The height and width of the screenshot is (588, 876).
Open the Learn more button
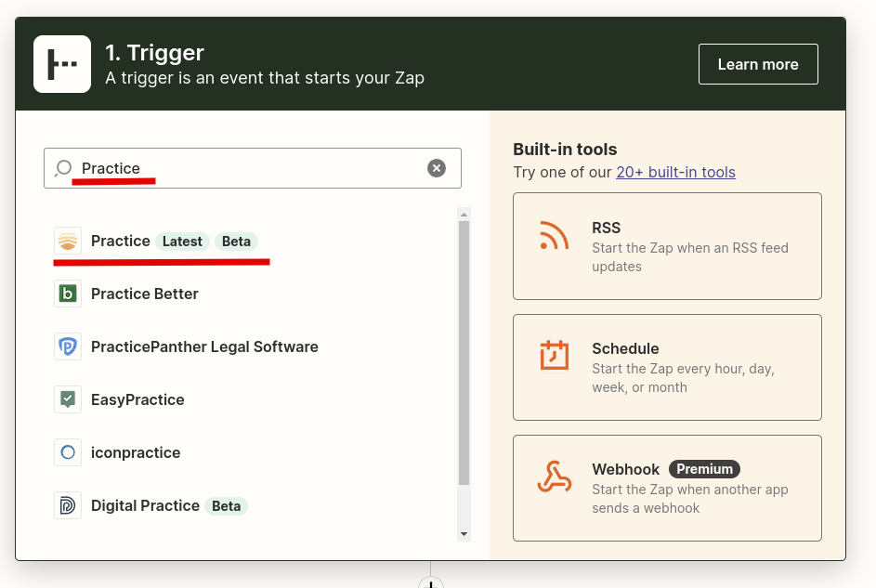coord(758,64)
